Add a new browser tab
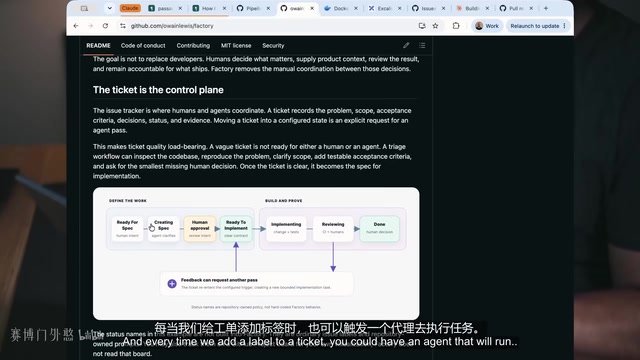The image size is (640, 360). [x=546, y=8]
